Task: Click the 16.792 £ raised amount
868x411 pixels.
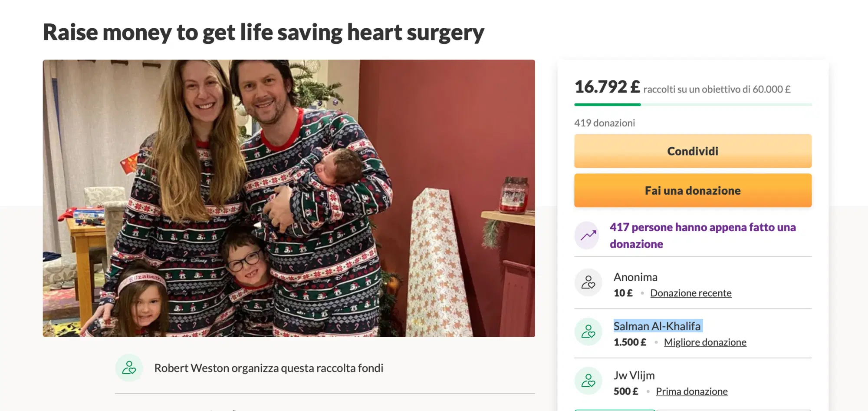Action: click(x=607, y=87)
